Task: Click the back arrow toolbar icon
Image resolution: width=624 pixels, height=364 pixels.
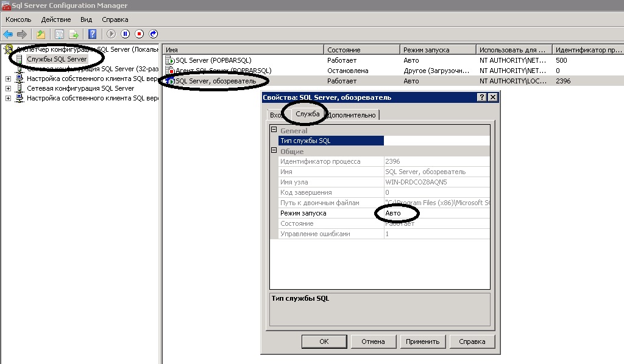Action: [8, 34]
